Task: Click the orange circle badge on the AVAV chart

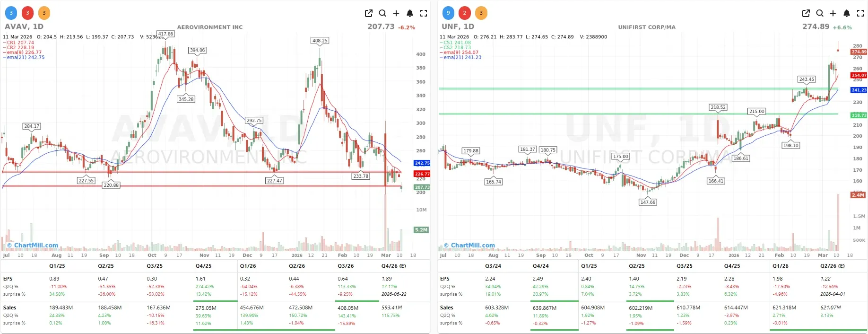Action: [44, 13]
